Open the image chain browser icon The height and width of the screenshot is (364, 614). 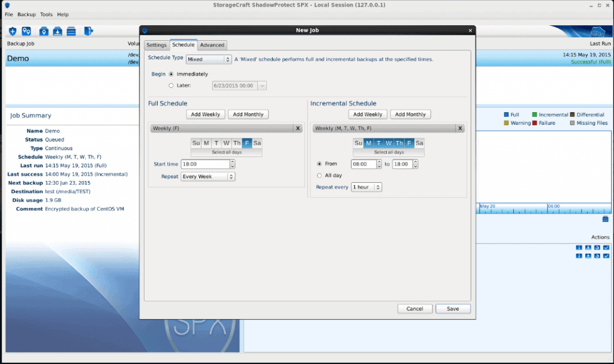[72, 31]
